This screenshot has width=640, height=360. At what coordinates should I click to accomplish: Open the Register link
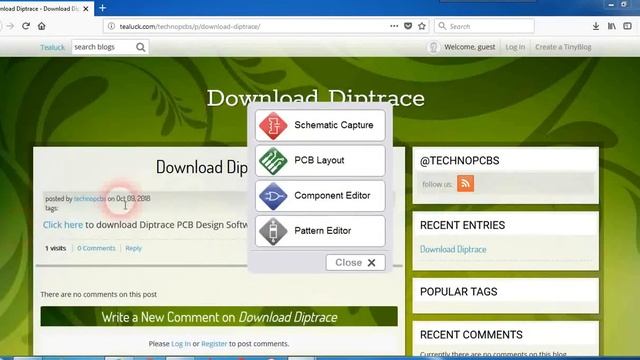pos(214,344)
